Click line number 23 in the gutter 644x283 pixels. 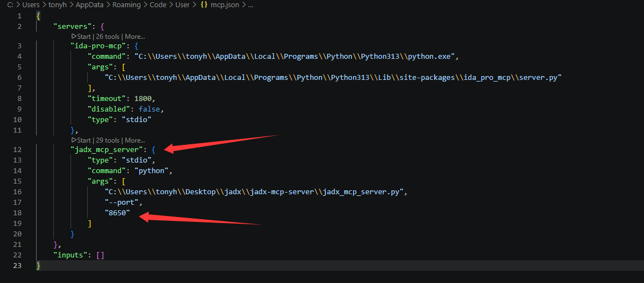17,266
